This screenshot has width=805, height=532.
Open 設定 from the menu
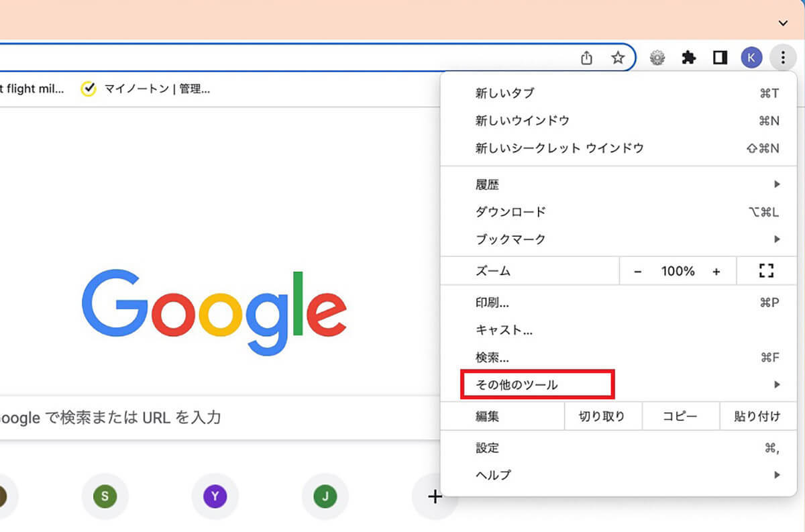coord(618,448)
